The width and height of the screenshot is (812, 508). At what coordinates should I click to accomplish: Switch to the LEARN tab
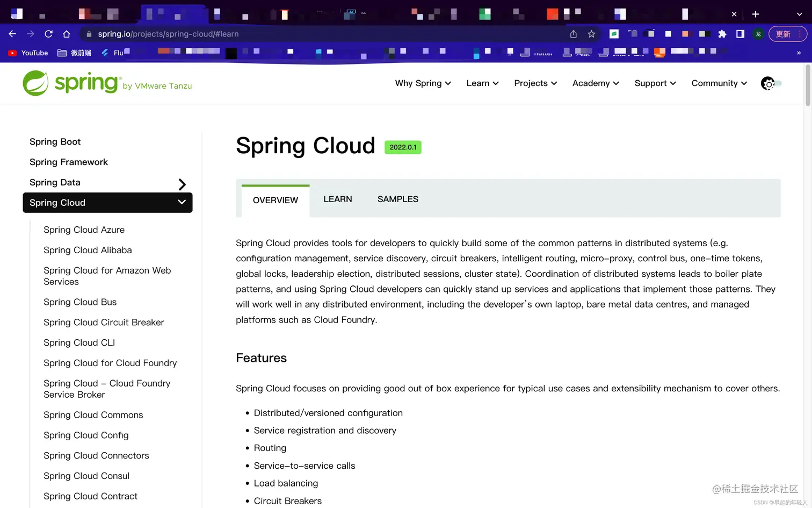(338, 199)
